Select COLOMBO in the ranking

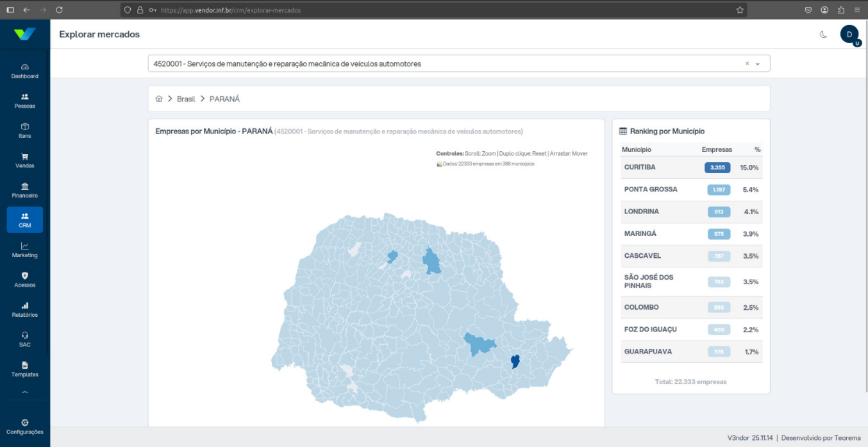[691, 307]
